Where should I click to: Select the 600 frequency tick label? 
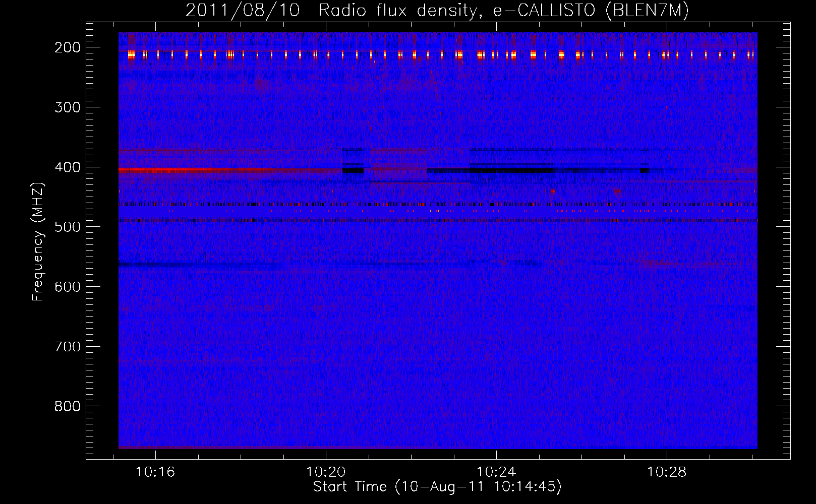(68, 287)
